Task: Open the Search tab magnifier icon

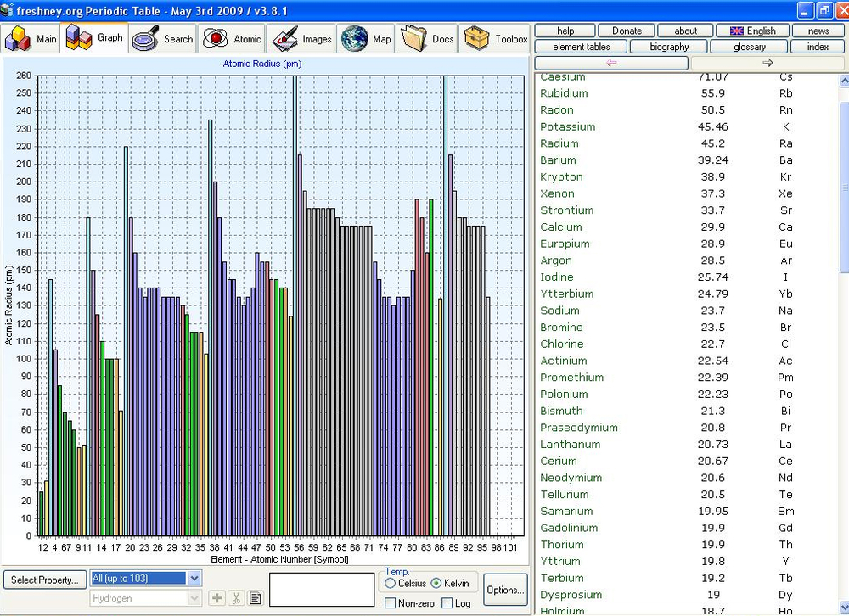Action: 147,39
